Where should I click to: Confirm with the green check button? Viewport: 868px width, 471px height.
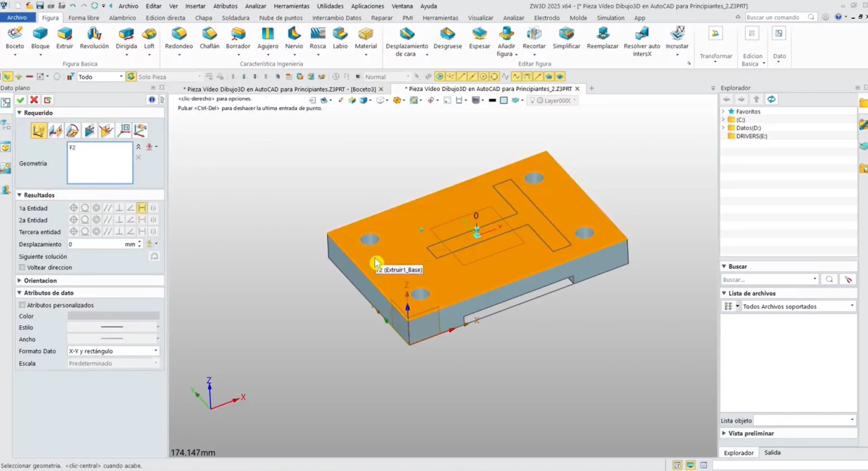point(20,99)
